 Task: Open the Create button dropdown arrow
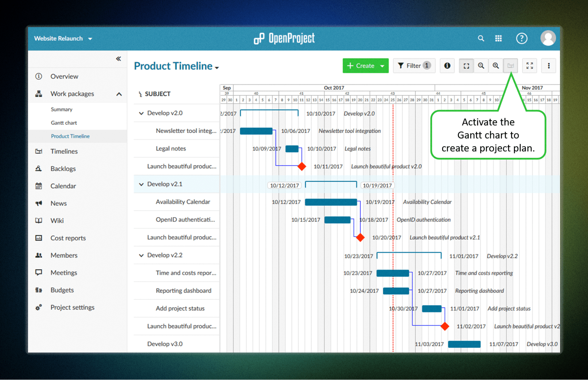382,66
